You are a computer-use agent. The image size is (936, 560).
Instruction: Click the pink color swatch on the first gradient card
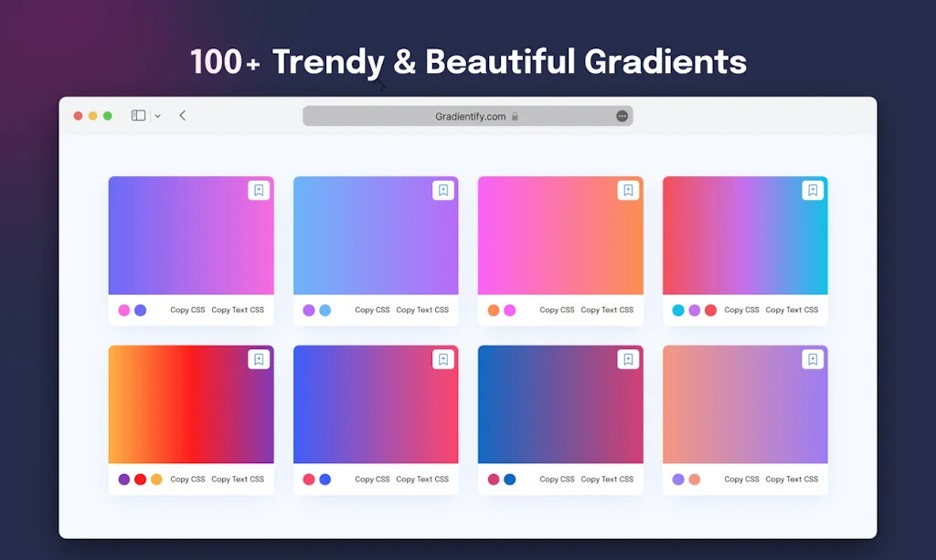click(122, 311)
